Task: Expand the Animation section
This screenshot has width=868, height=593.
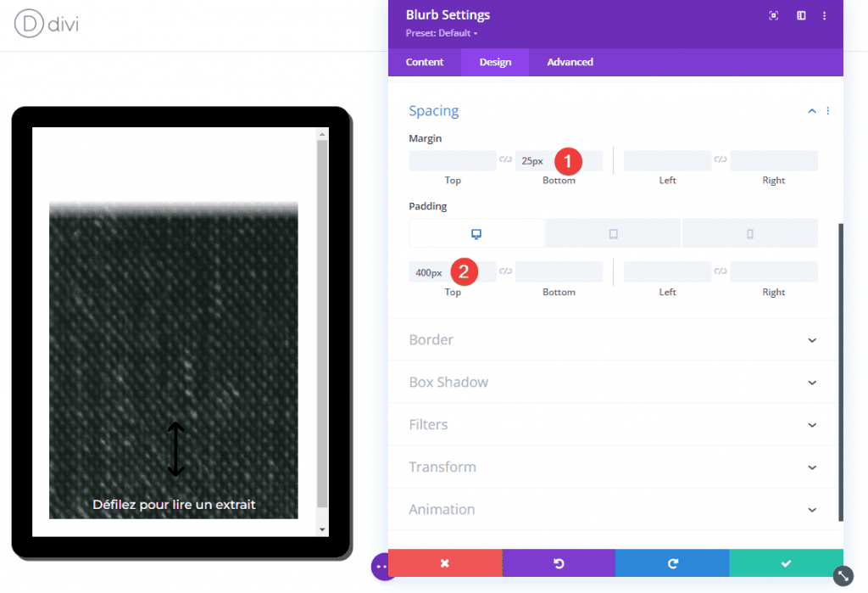Action: tap(614, 509)
